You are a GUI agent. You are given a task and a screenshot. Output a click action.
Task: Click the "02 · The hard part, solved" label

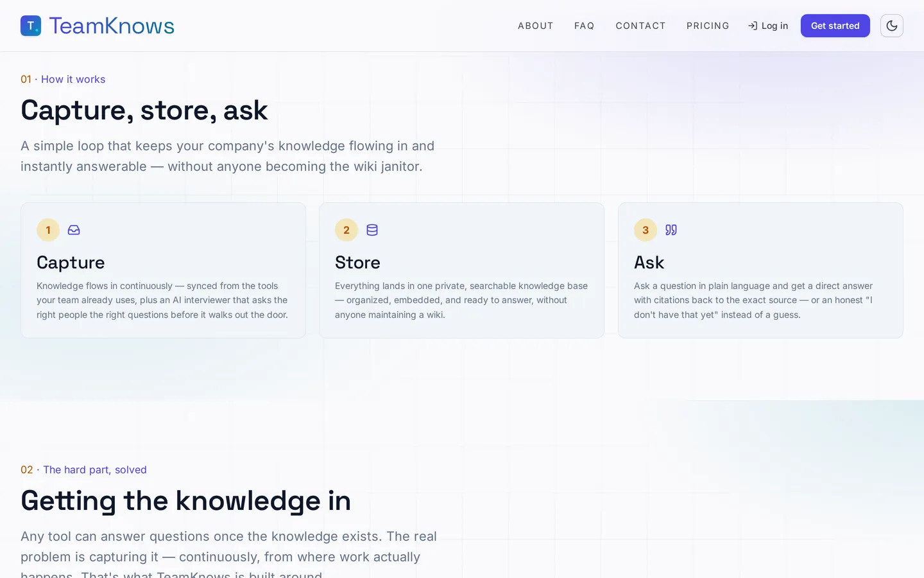(x=83, y=469)
